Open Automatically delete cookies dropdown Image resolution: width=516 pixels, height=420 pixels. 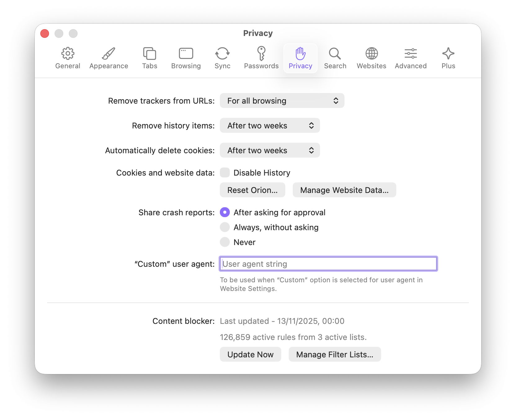point(269,150)
